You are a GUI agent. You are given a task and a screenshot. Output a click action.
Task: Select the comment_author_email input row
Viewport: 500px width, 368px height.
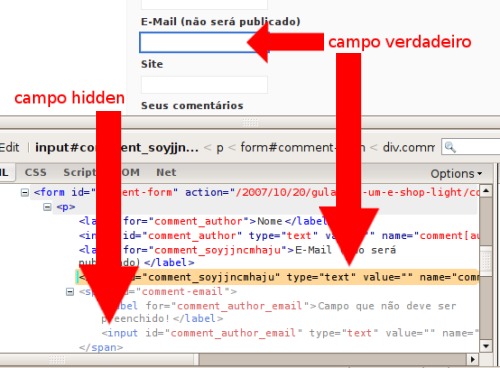point(290,333)
